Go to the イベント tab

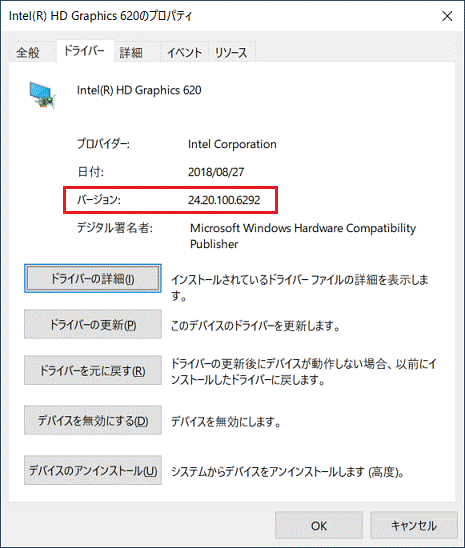point(184,53)
